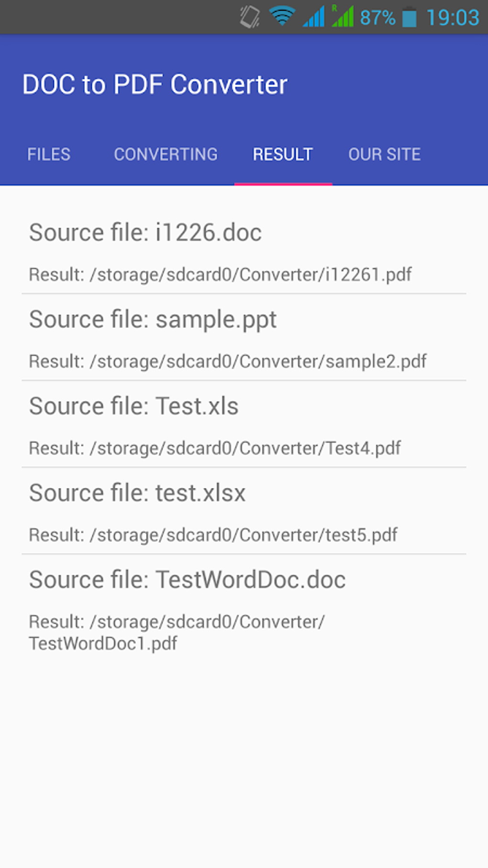Open the TestWordDoc.doc source file entry

[187, 580]
